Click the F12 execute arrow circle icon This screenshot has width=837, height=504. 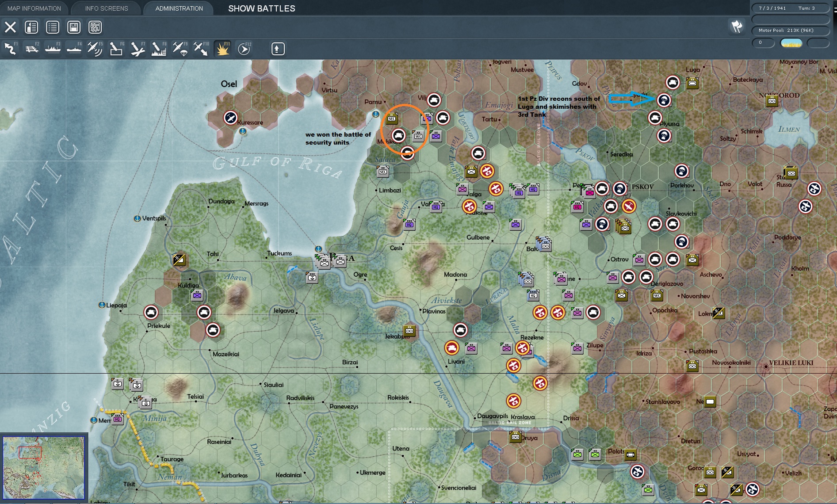244,49
